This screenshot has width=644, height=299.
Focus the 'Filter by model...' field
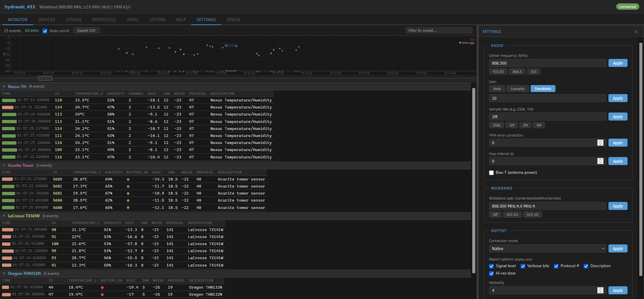pyautogui.click(x=440, y=31)
